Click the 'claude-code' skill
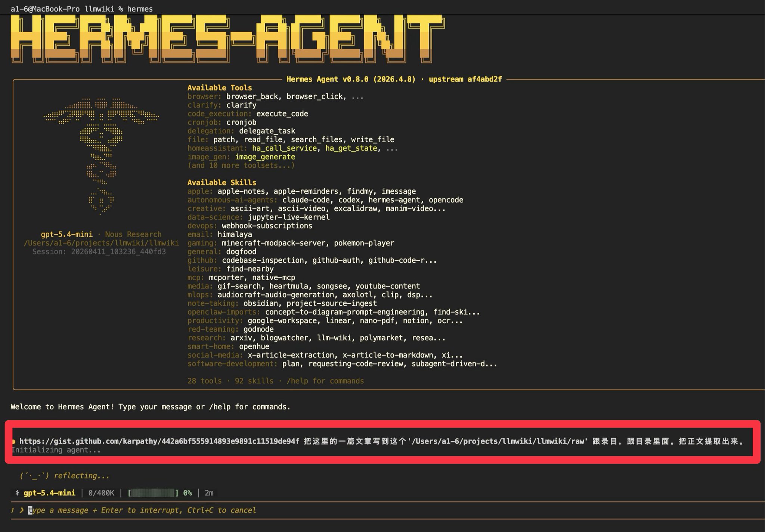This screenshot has height=532, width=765. pyautogui.click(x=306, y=200)
